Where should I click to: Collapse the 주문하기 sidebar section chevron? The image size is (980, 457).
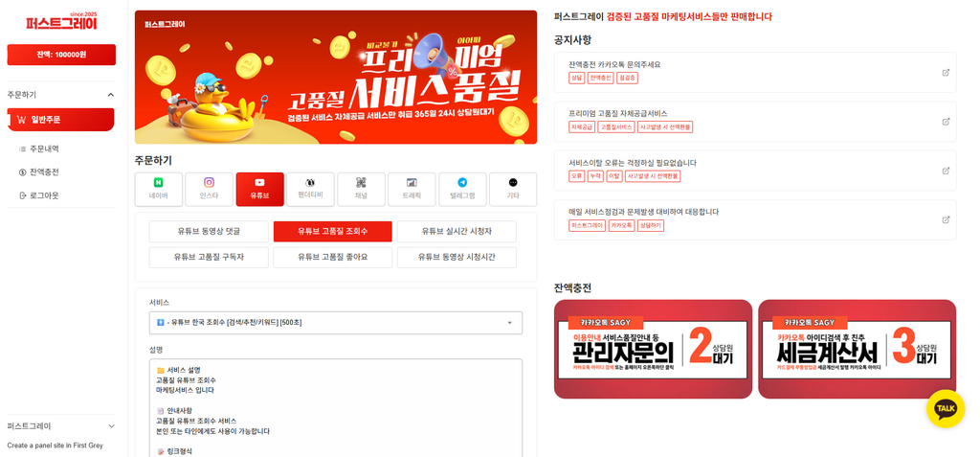coord(111,95)
